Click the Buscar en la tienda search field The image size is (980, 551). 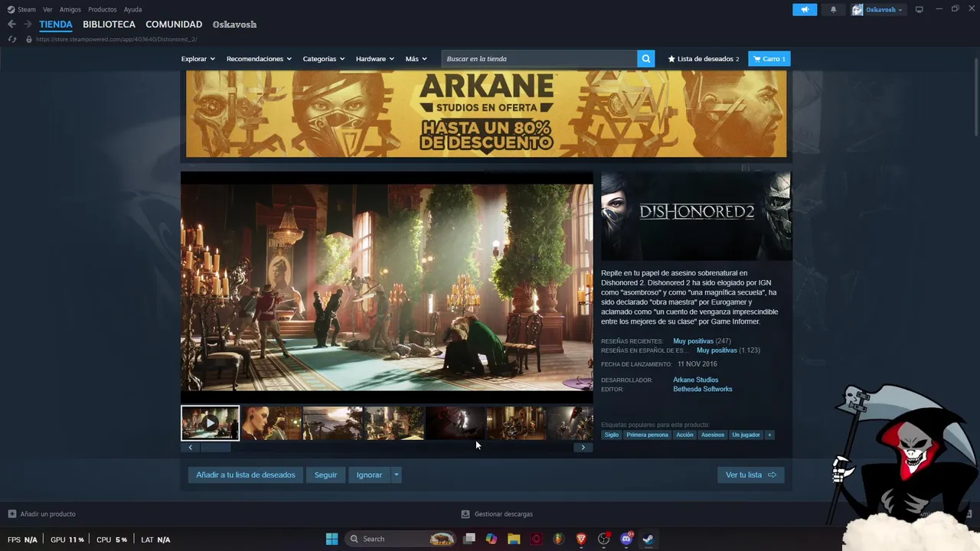point(539,59)
